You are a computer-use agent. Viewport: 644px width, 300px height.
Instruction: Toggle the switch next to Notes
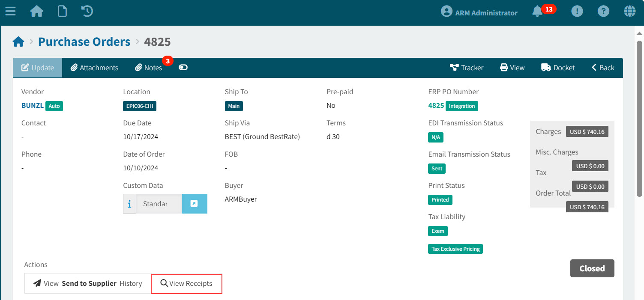click(183, 68)
